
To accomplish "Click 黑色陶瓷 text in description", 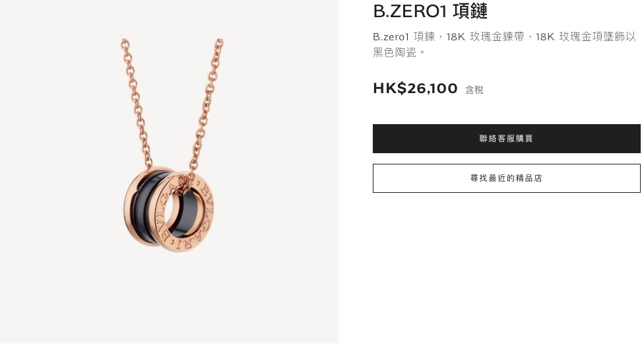I will tap(395, 52).
